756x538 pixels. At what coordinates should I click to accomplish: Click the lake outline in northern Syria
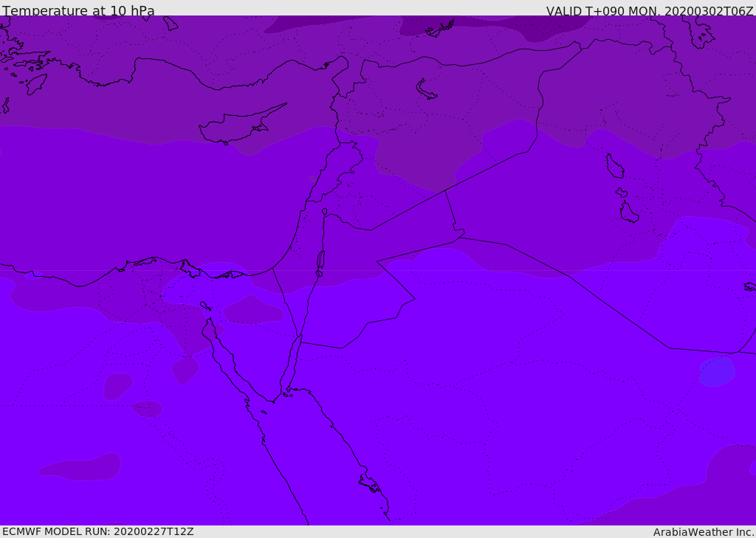pyautogui.click(x=426, y=89)
